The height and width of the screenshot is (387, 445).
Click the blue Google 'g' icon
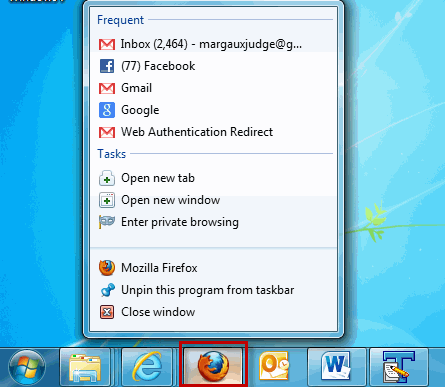coord(107,110)
